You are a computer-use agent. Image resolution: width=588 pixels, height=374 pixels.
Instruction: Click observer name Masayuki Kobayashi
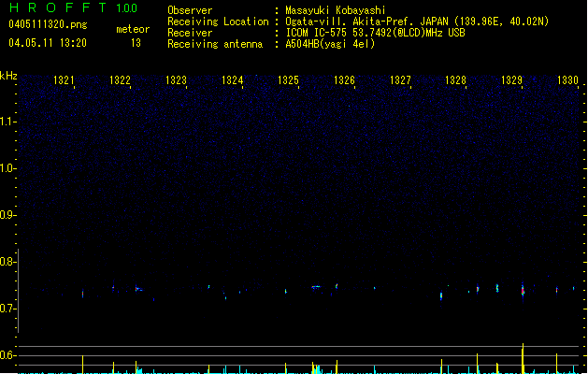point(336,10)
